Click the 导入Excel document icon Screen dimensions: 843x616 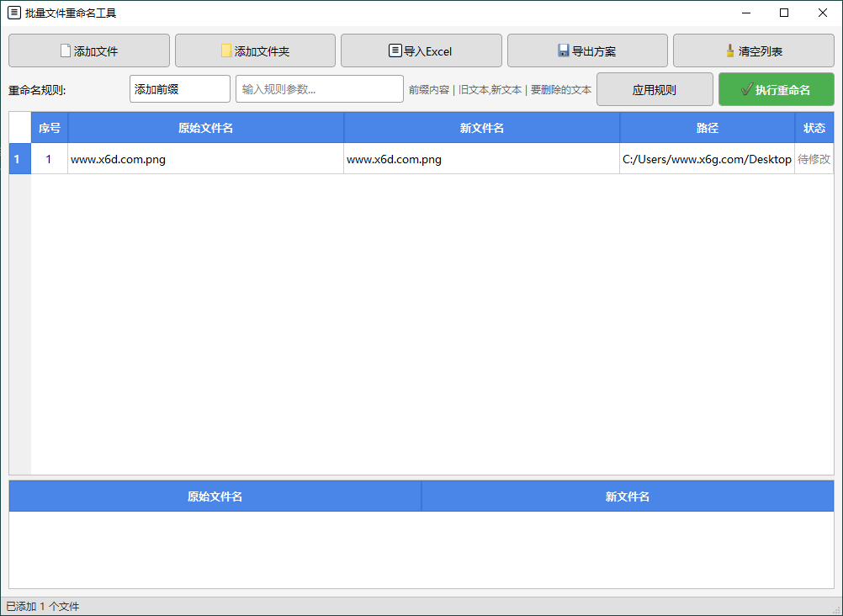click(395, 50)
